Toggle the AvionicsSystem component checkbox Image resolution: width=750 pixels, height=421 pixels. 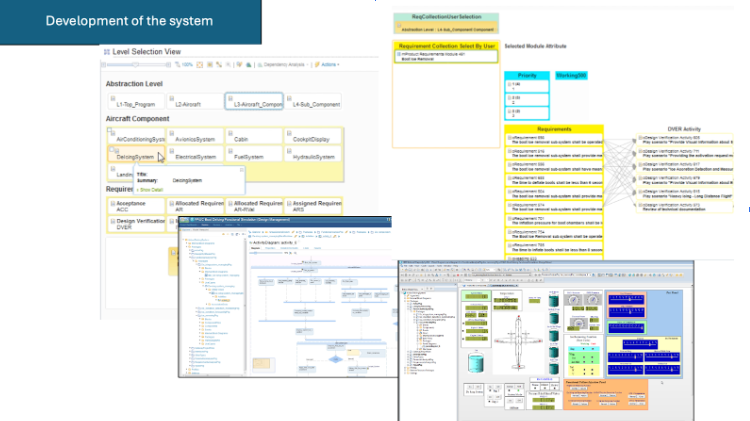(171, 132)
